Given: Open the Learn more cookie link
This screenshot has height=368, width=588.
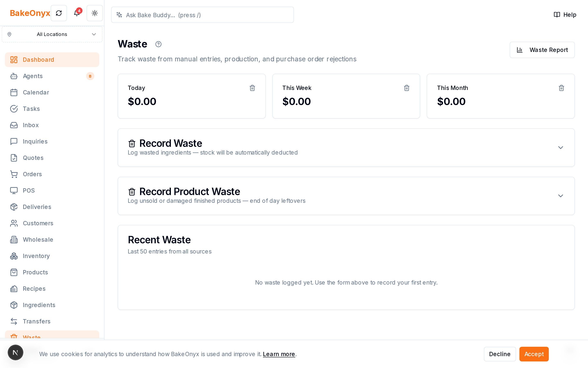Looking at the screenshot, I should (279, 354).
